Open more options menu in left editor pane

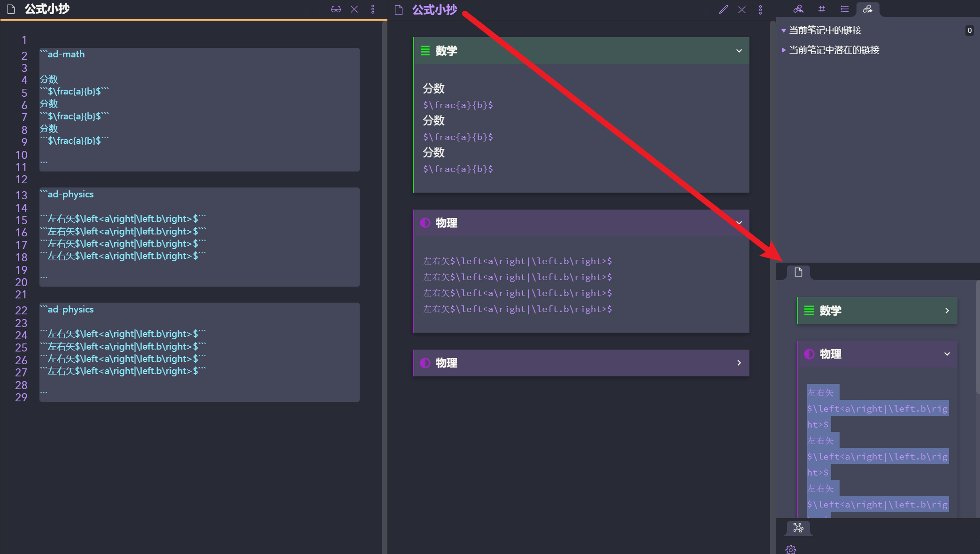tap(373, 9)
